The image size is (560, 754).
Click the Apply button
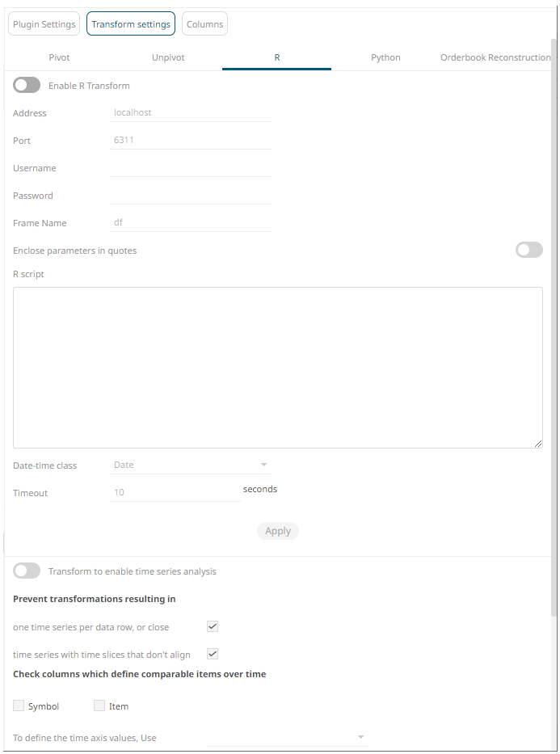(x=278, y=531)
